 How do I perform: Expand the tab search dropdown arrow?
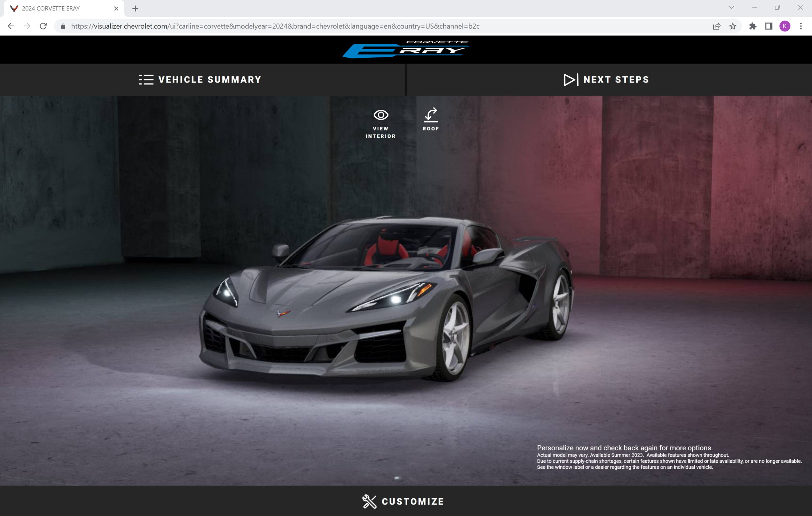(731, 7)
